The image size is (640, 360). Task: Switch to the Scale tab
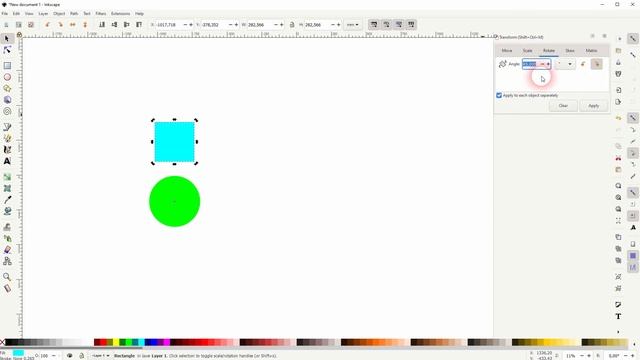click(x=527, y=51)
